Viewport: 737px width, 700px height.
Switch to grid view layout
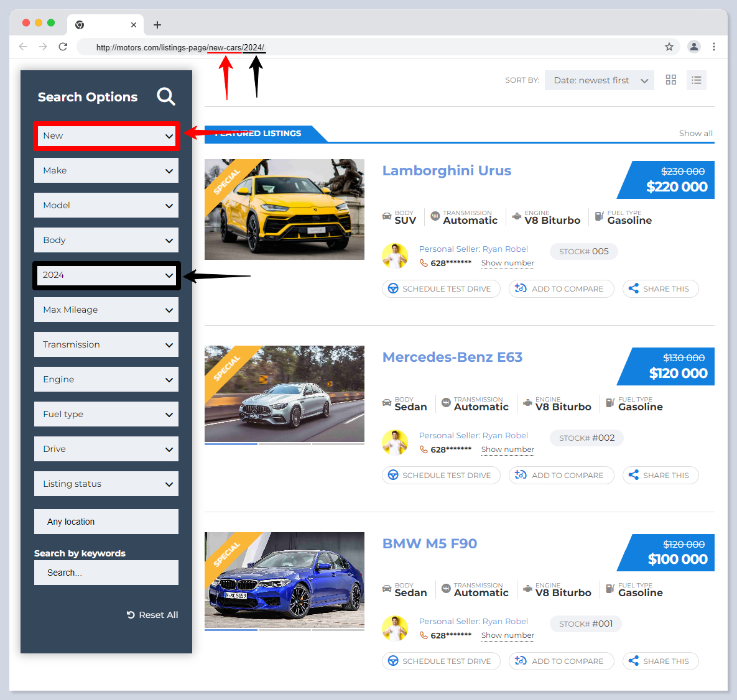(x=670, y=80)
